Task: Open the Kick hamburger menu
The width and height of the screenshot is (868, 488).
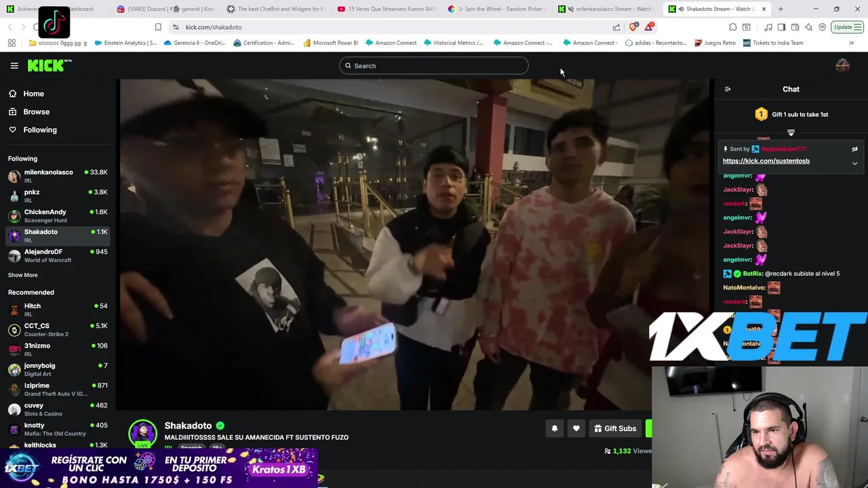Action: click(x=14, y=66)
